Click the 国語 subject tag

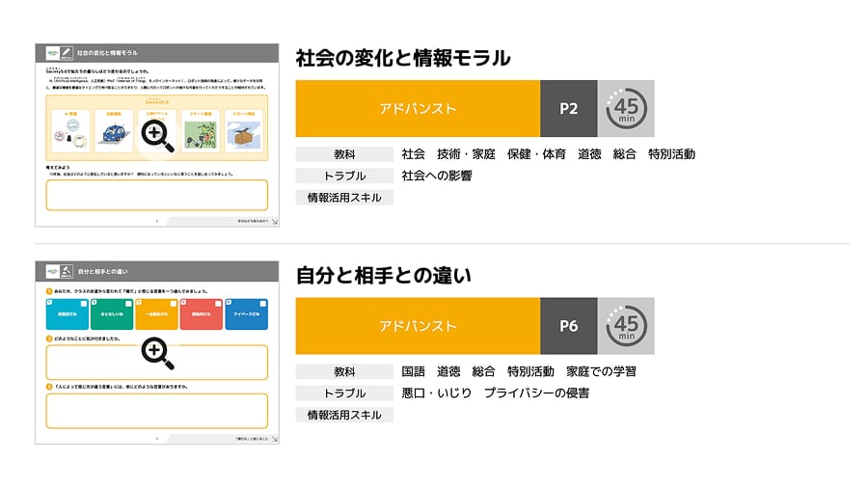point(413,371)
